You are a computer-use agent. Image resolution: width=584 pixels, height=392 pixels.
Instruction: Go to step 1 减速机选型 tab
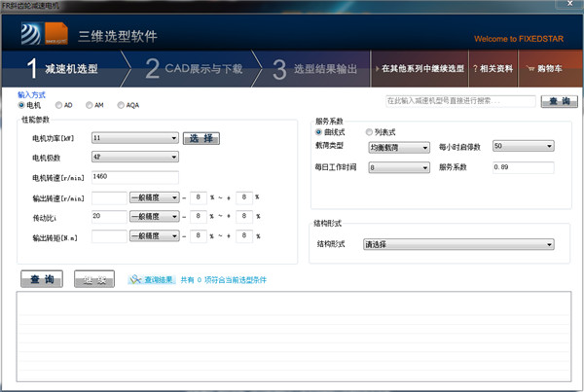[x=62, y=69]
